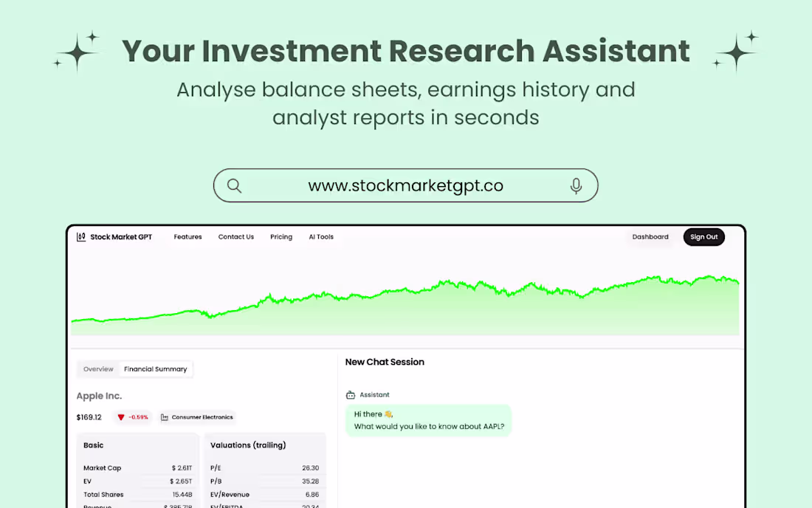
Task: Click the magnifying glass search icon
Action: (234, 185)
